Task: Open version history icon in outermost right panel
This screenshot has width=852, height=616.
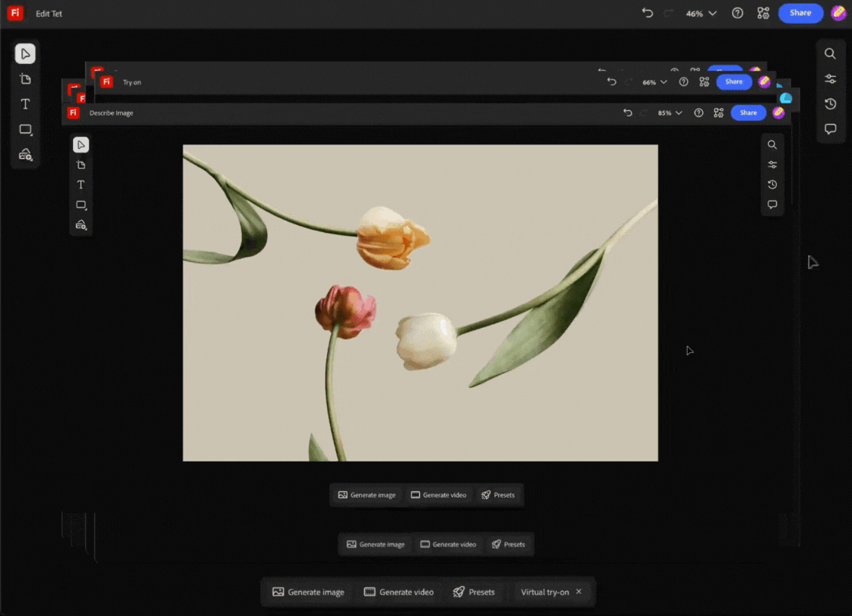Action: pyautogui.click(x=830, y=104)
